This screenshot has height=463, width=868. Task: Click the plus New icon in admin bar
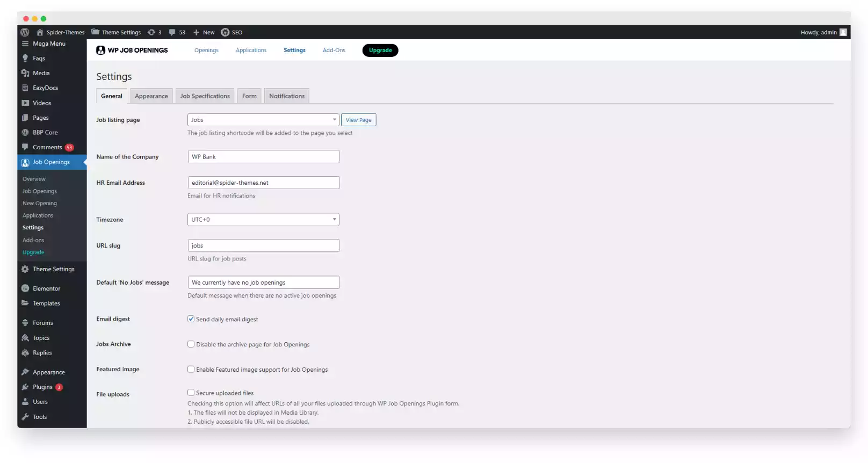197,32
